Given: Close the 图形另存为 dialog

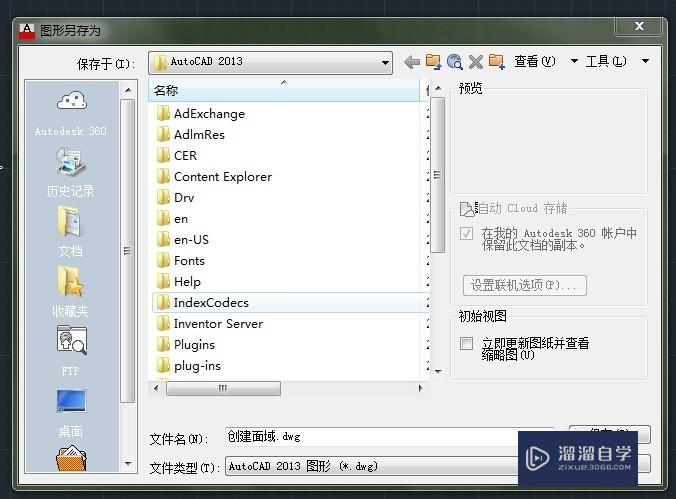Looking at the screenshot, I should tap(639, 26).
